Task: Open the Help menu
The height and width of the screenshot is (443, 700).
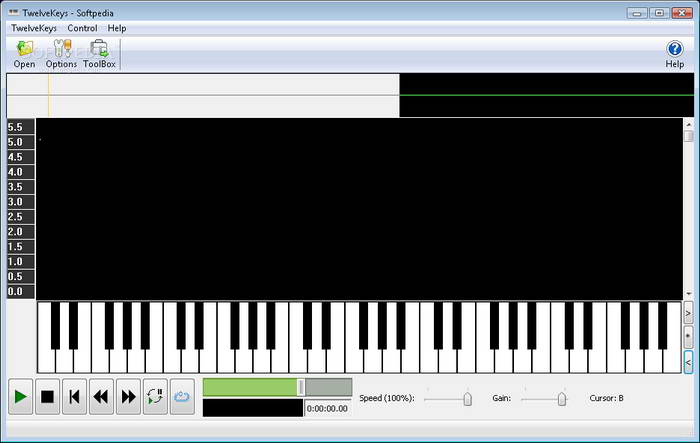Action: click(117, 28)
